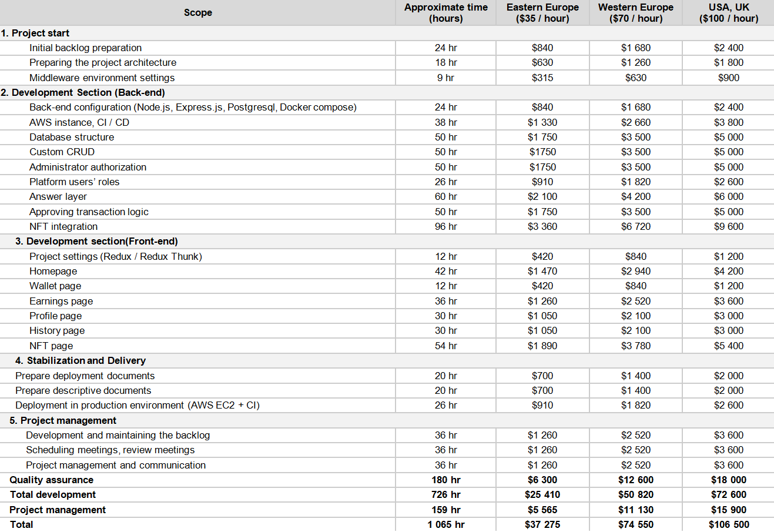Select the grand total $106 500 cell
774x532 pixels.
pyautogui.click(x=728, y=524)
